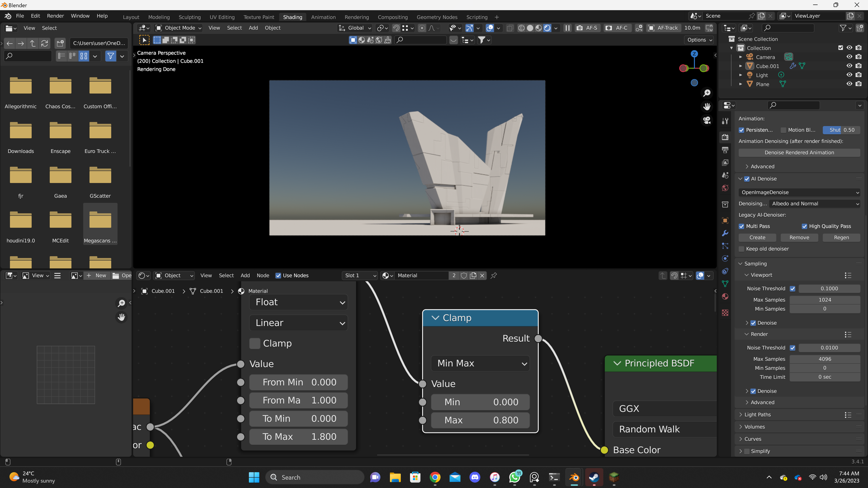Screen dimensions: 868x488
Task: Open Albedo and Normal passes dropdown
Action: [x=815, y=204]
